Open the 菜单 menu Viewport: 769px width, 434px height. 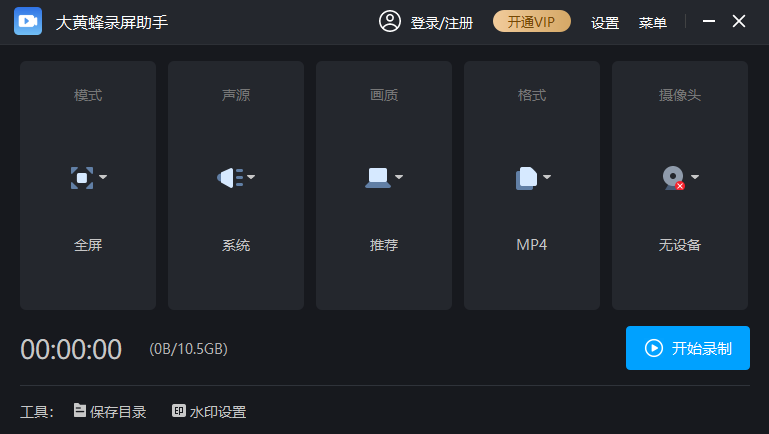[x=653, y=22]
